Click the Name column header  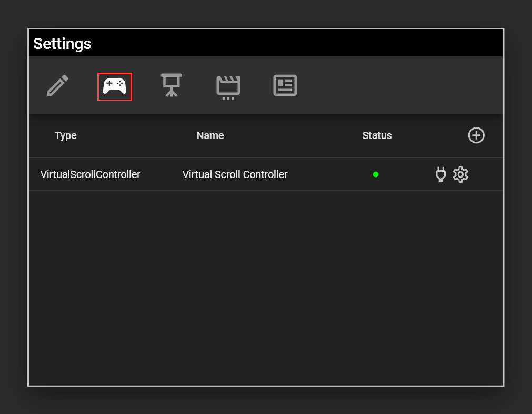click(210, 135)
